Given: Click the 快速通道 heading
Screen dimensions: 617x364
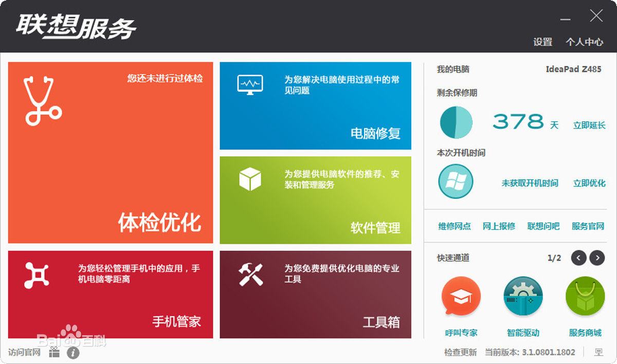Looking at the screenshot, I should click(453, 258).
